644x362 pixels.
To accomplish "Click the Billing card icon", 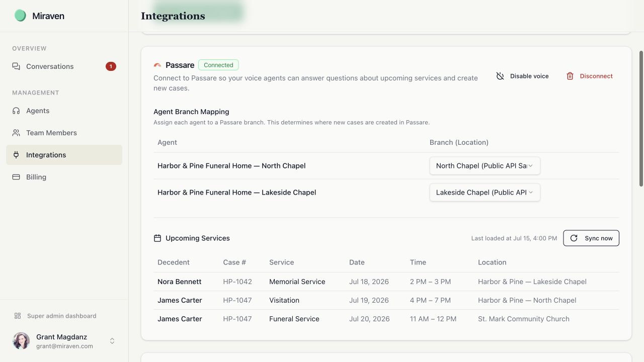I will pos(16,177).
